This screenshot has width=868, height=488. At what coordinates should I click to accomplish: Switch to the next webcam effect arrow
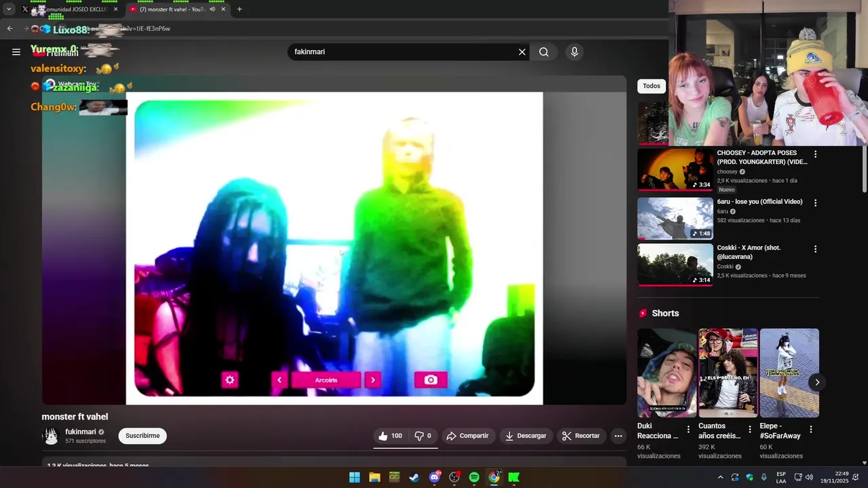372,380
